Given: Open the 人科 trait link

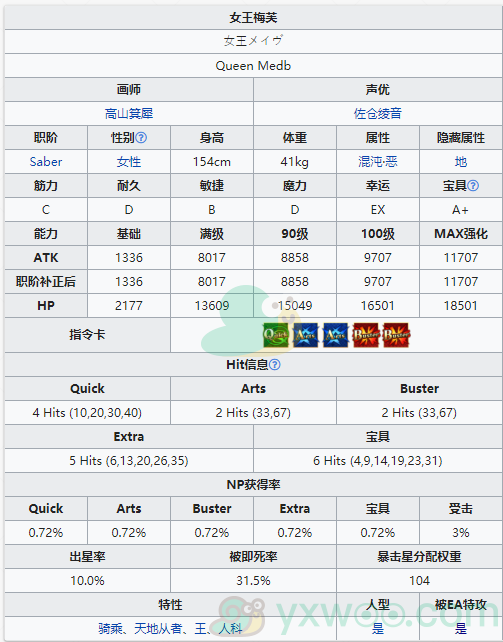Looking at the screenshot, I should tap(230, 628).
